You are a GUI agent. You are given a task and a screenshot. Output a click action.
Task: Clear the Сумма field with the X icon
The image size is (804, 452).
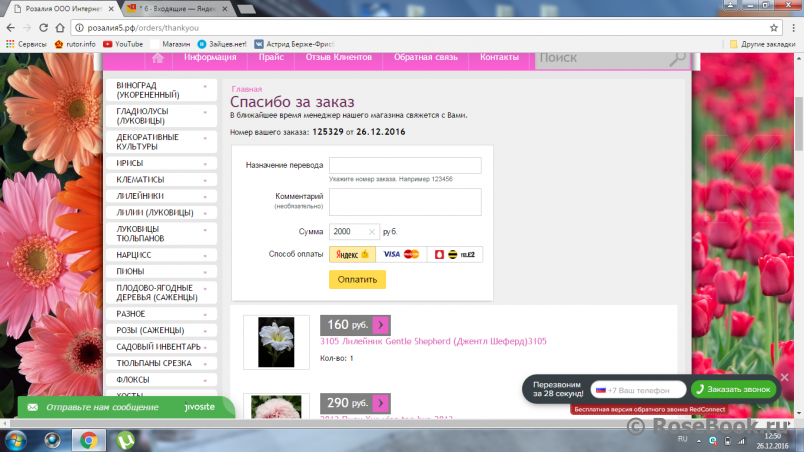372,232
